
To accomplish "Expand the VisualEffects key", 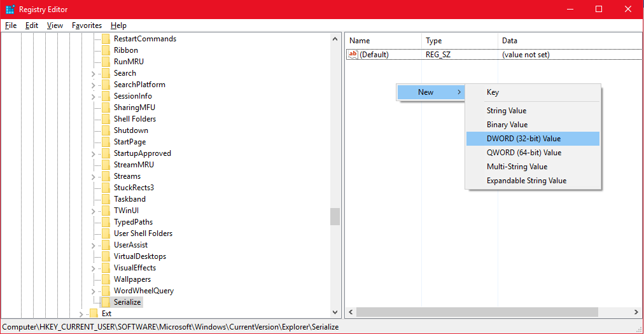I will click(x=94, y=268).
